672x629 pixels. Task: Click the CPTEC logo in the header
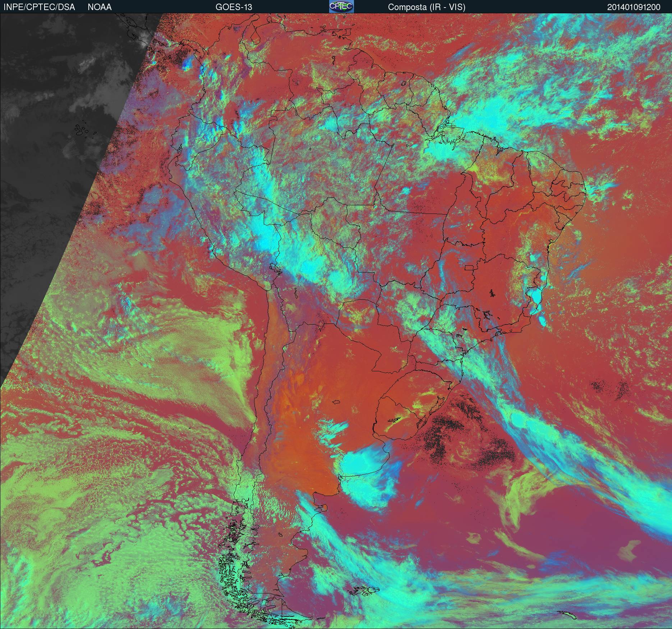tap(341, 6)
